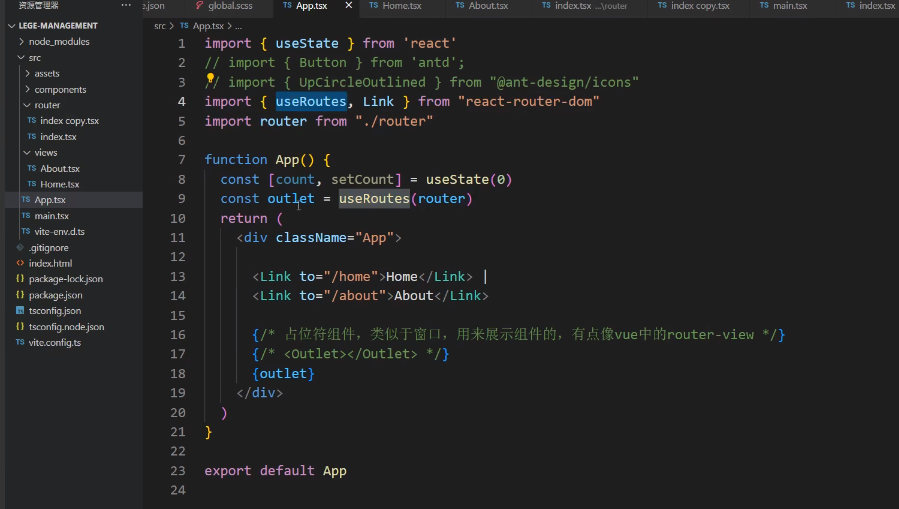
Task: Click the word 'outlet' on line 9
Action: 291,199
